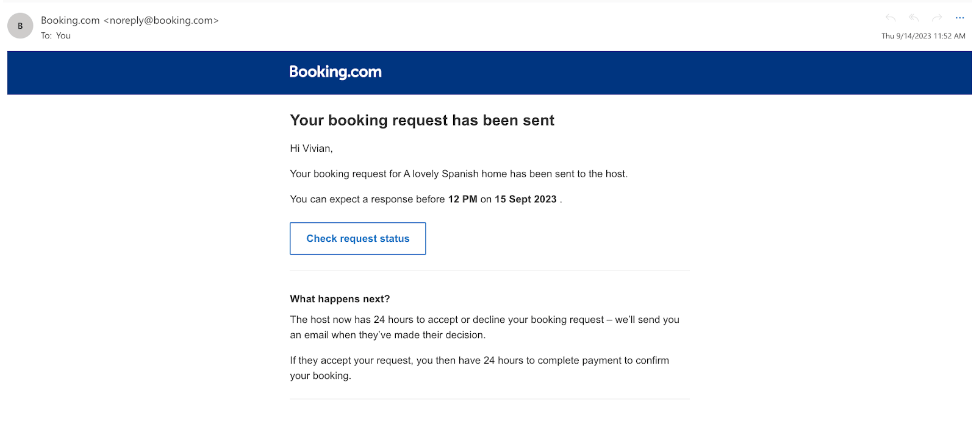Image resolution: width=972 pixels, height=432 pixels.
Task: Click the Reply arrow icon
Action: 892,18
